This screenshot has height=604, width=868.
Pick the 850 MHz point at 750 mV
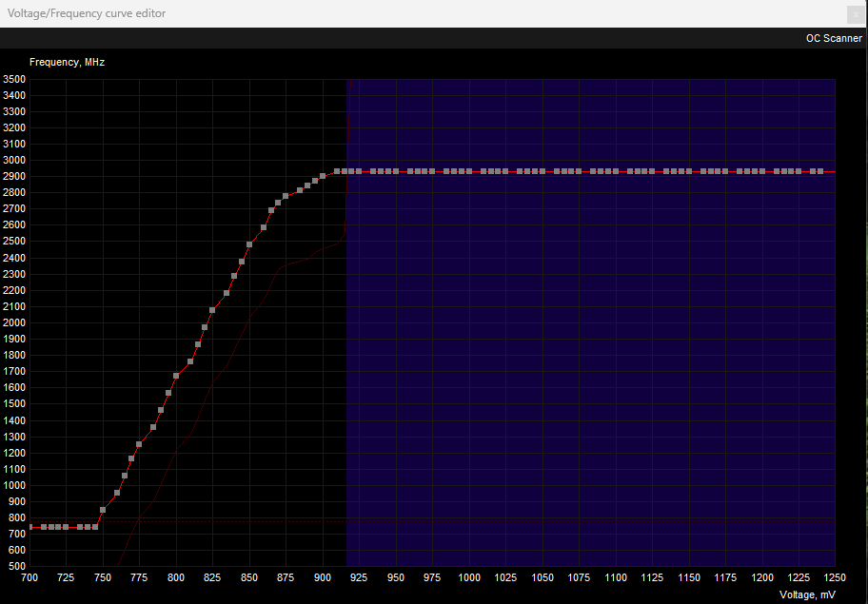tap(103, 510)
